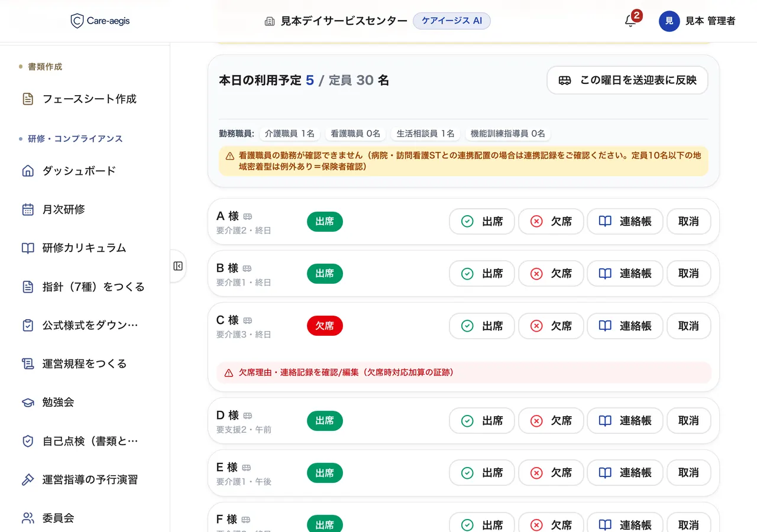Click 取消 for D 様
This screenshot has width=757, height=532.
(x=689, y=421)
